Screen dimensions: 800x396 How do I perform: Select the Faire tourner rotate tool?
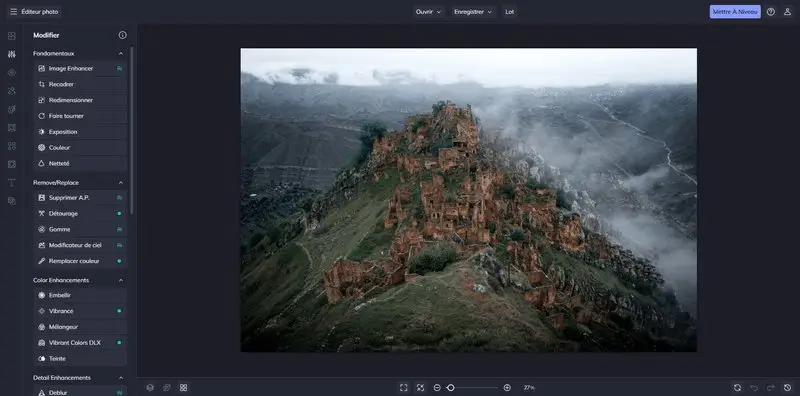coord(81,116)
